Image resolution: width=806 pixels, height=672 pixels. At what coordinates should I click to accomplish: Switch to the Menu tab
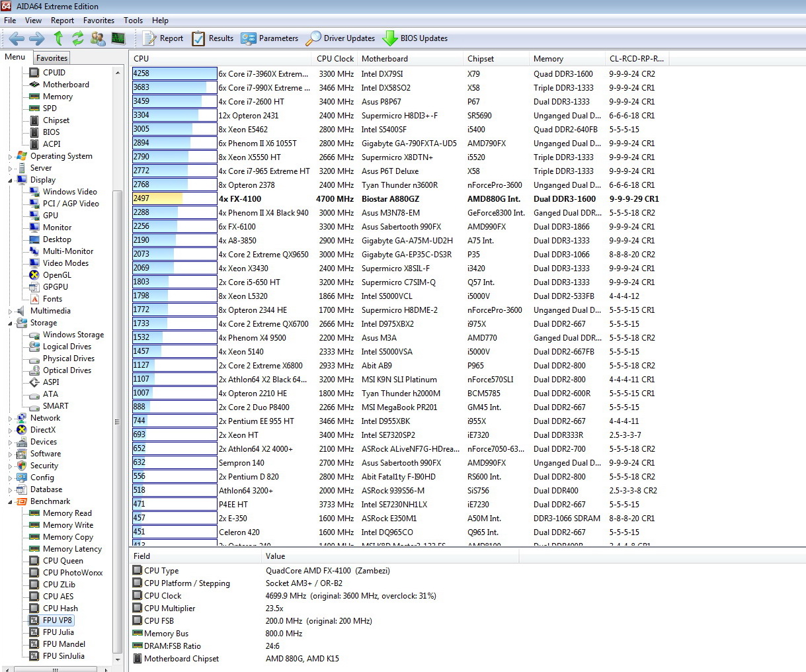point(15,58)
